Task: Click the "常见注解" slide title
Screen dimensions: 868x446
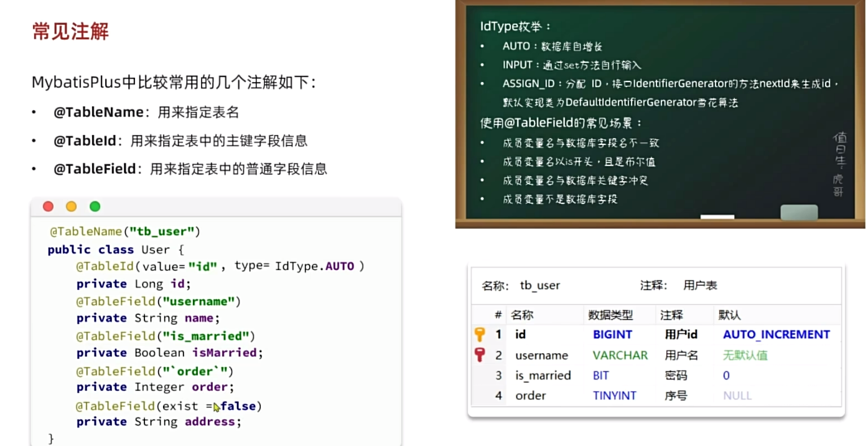Action: point(70,30)
